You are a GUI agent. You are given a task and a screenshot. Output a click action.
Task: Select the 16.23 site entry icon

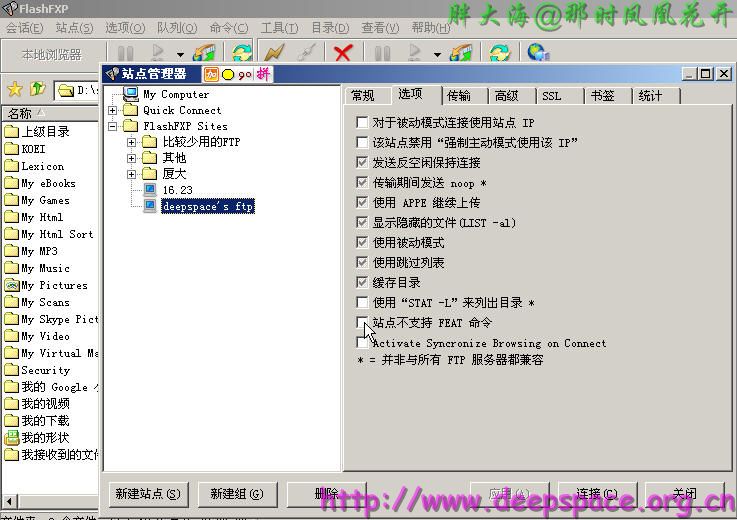tap(150, 189)
